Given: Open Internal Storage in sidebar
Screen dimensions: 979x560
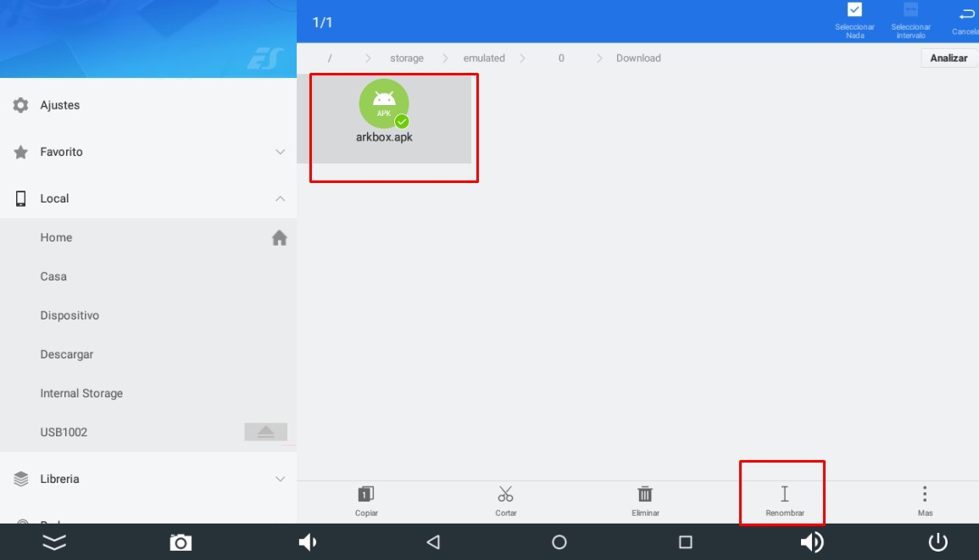Looking at the screenshot, I should tap(81, 393).
